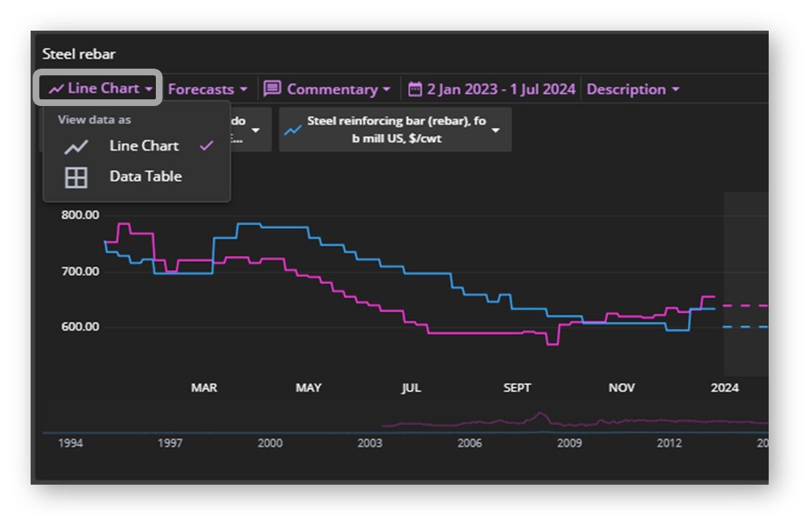Click the 2024 label on the x-axis
Viewport: 812px width, 528px height.
(725, 387)
